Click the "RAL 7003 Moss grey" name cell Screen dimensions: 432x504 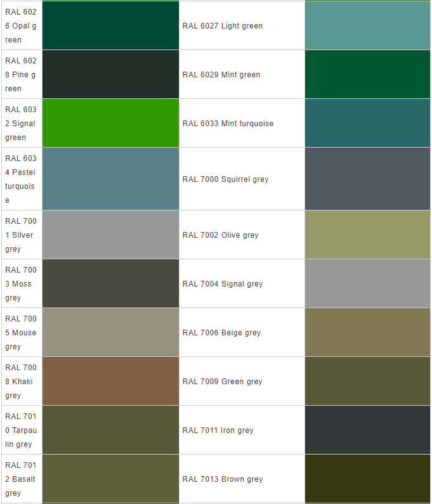(21, 284)
